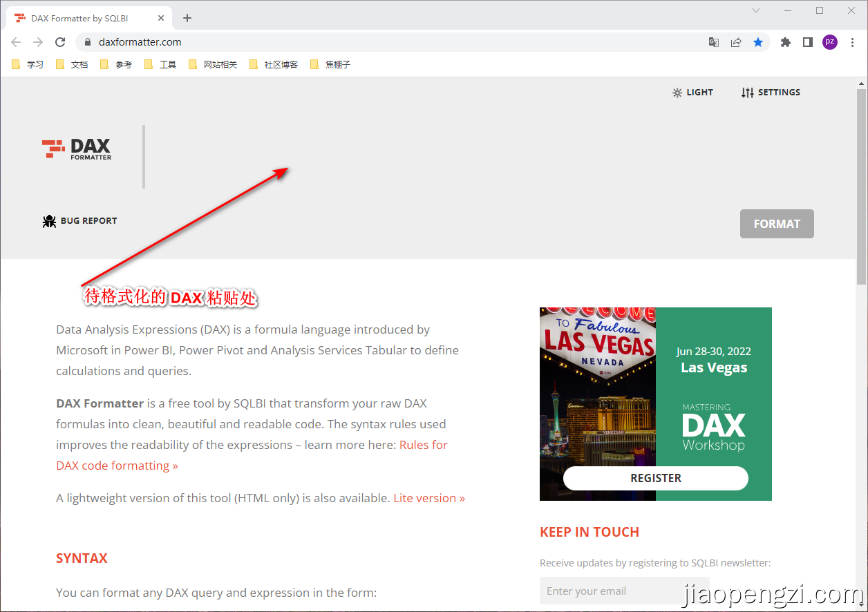Click the share page icon
The height and width of the screenshot is (612, 868).
736,42
